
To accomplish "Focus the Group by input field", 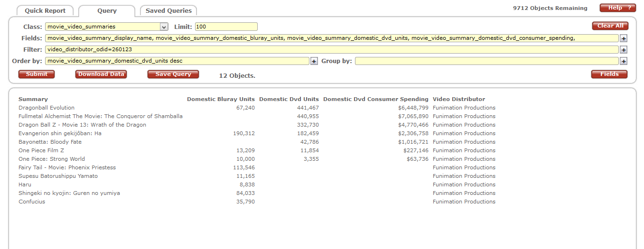I will [x=486, y=61].
